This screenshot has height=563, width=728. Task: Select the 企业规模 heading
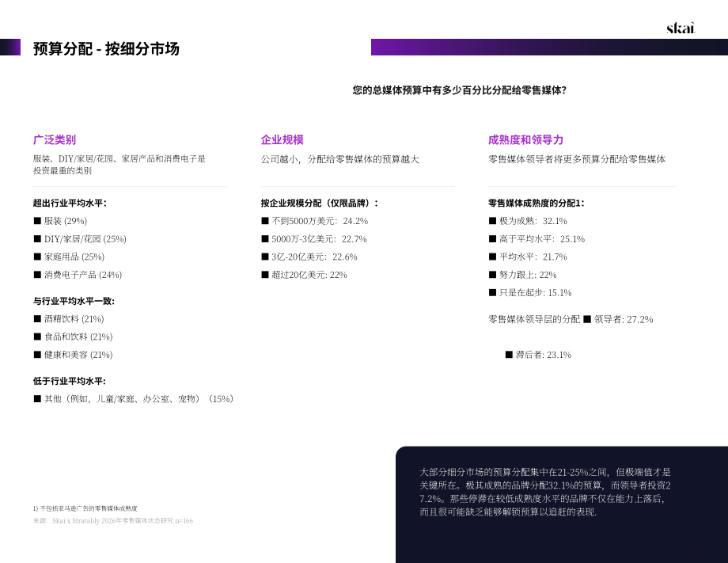tap(282, 140)
